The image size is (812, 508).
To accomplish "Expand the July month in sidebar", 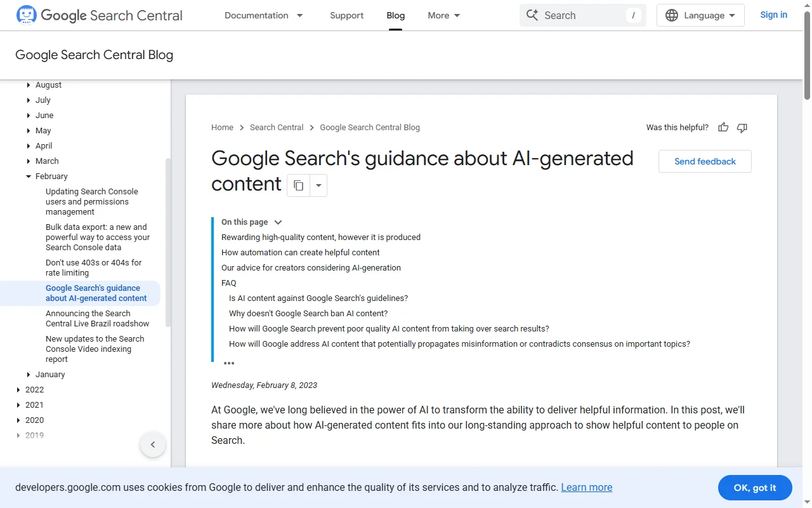I will (29, 100).
